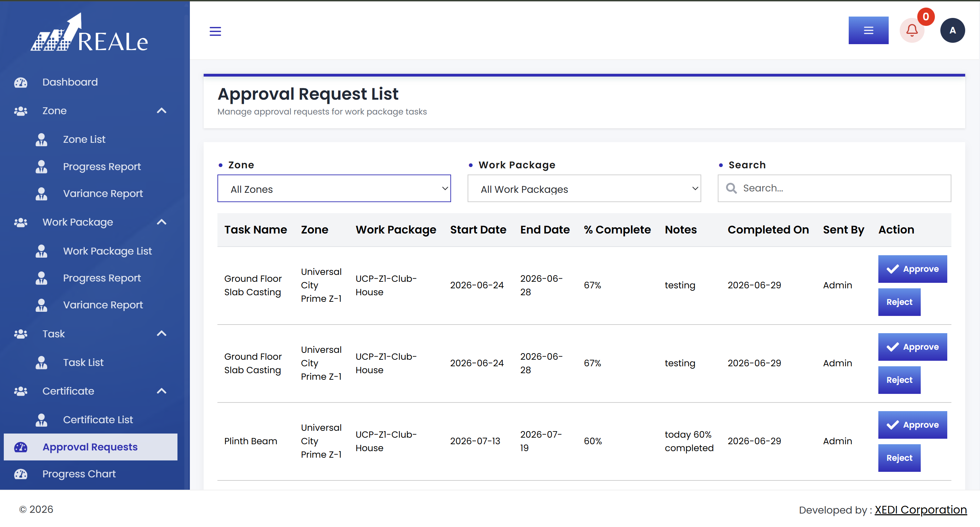Image resolution: width=980 pixels, height=527 pixels.
Task: Collapse the Task menu chevron
Action: point(162,334)
